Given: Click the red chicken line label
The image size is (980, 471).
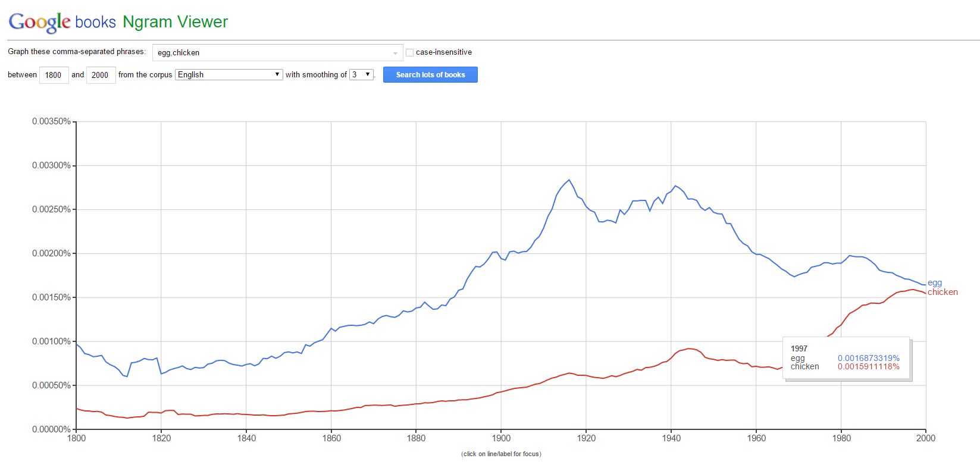Looking at the screenshot, I should tap(943, 292).
